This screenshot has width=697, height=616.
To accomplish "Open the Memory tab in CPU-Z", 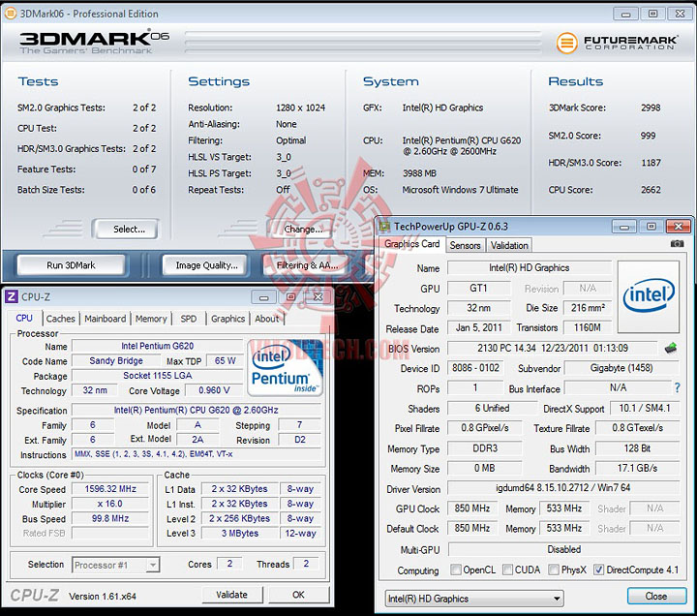I will 151,319.
